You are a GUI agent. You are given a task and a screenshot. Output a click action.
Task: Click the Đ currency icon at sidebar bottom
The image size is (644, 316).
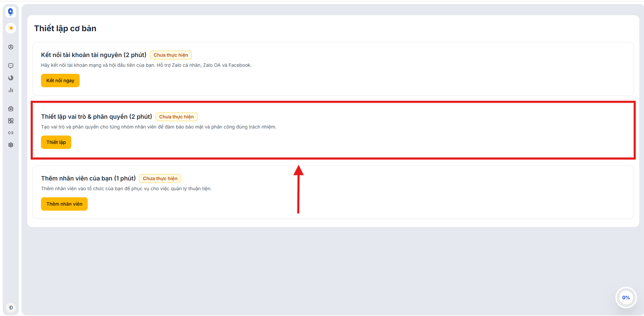tap(10, 307)
